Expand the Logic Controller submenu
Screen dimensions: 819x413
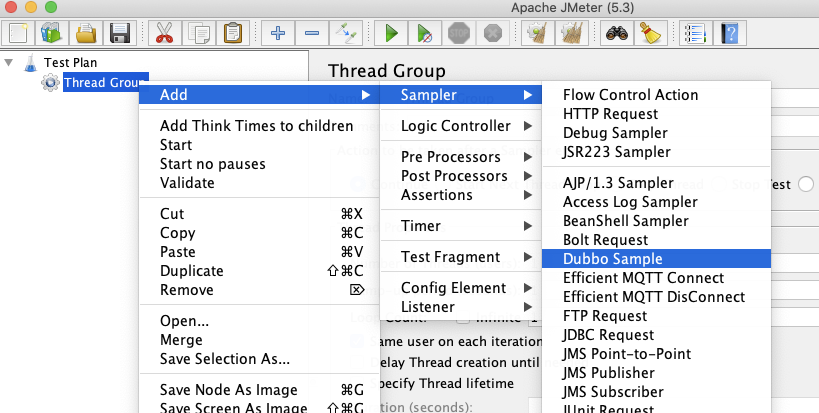pos(461,126)
